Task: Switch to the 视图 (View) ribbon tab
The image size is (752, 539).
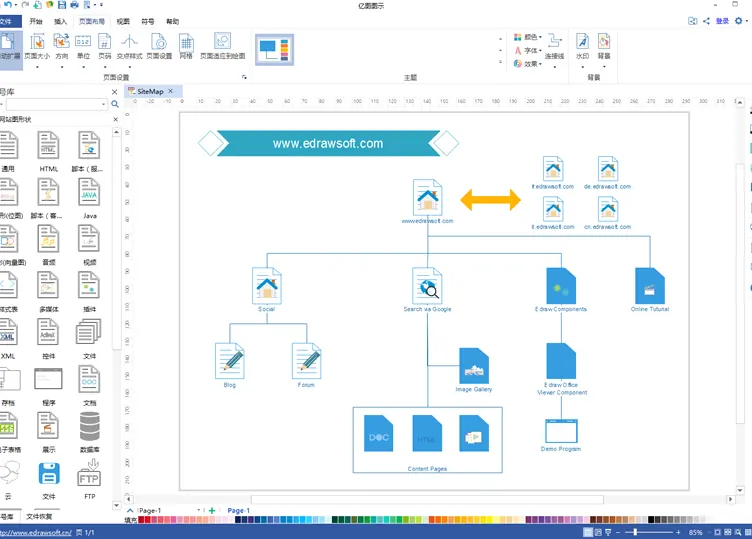Action: coord(123,21)
